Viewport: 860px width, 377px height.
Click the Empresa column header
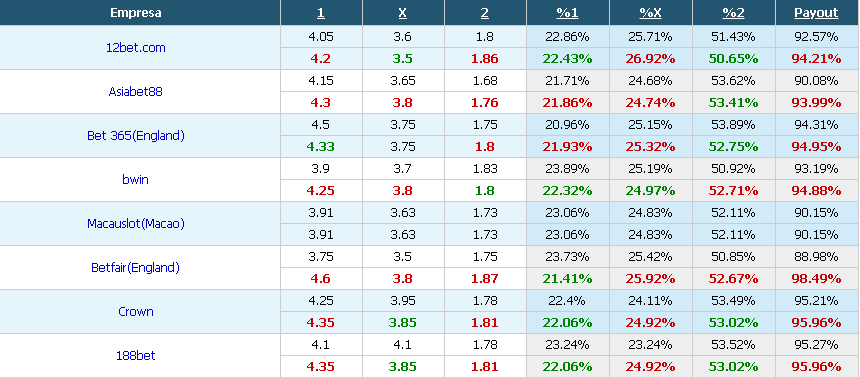point(135,13)
